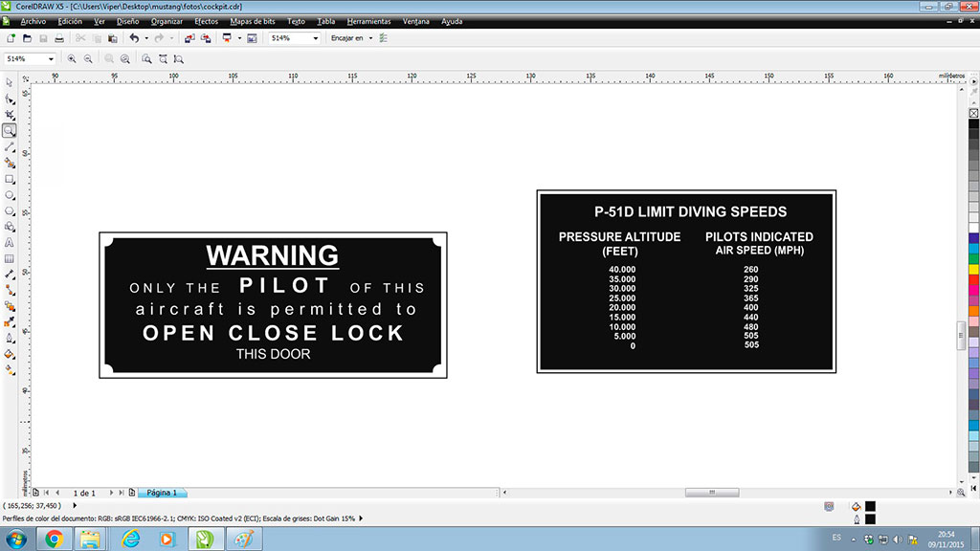Select the Eyedropper tool
Viewport: 980px width, 551px height.
(10, 322)
